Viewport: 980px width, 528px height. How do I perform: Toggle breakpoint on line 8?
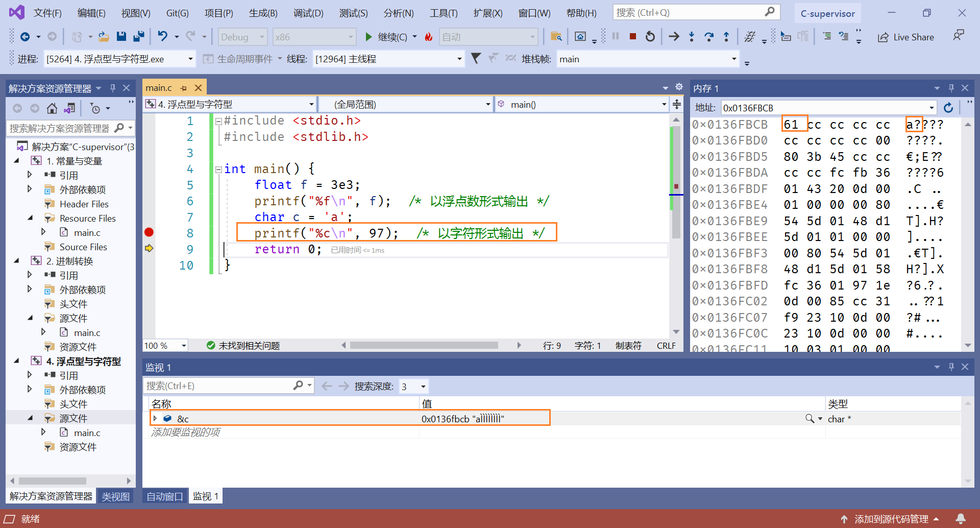coord(149,232)
